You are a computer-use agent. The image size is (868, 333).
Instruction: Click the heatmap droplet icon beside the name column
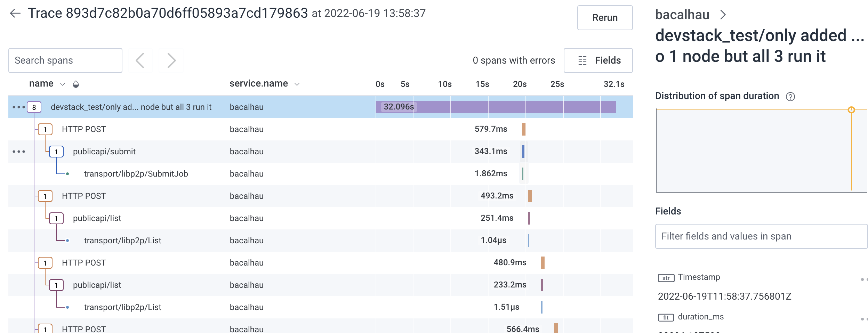click(76, 83)
